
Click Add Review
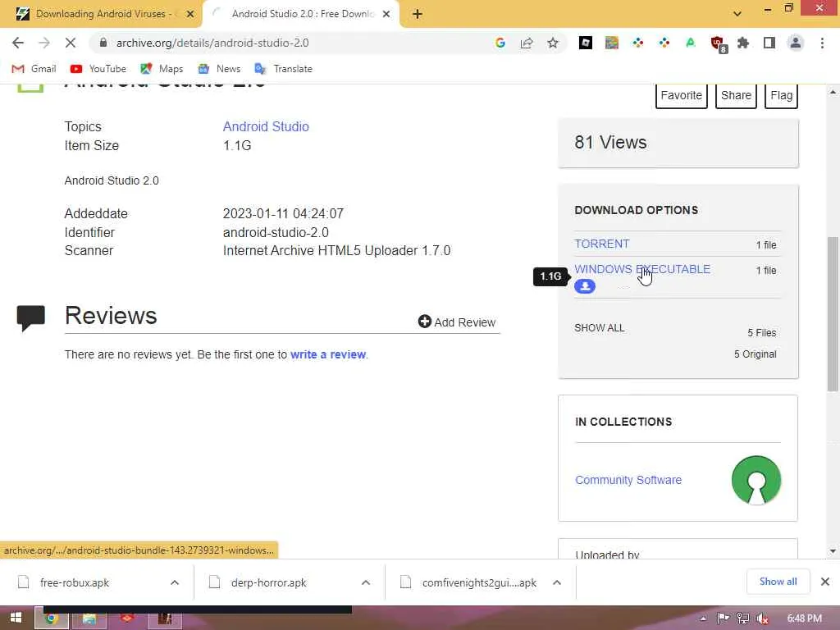point(457,322)
